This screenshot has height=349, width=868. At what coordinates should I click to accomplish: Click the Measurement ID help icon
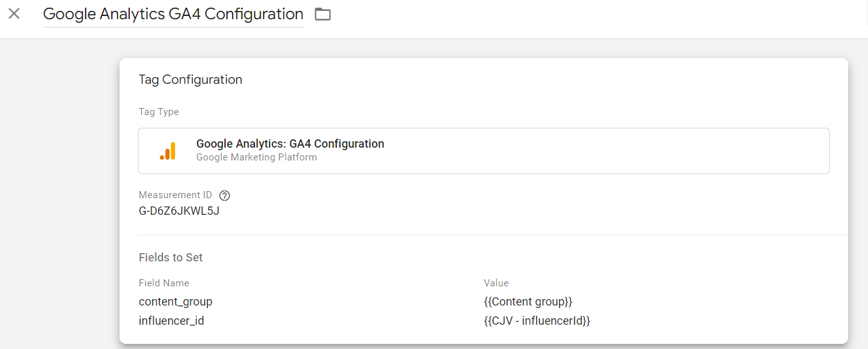point(224,196)
